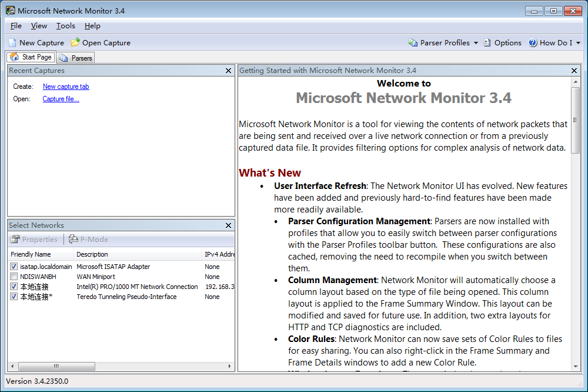Expand the How Do I dropdown arrow
Viewport: 588px width, 392px height.
[578, 43]
